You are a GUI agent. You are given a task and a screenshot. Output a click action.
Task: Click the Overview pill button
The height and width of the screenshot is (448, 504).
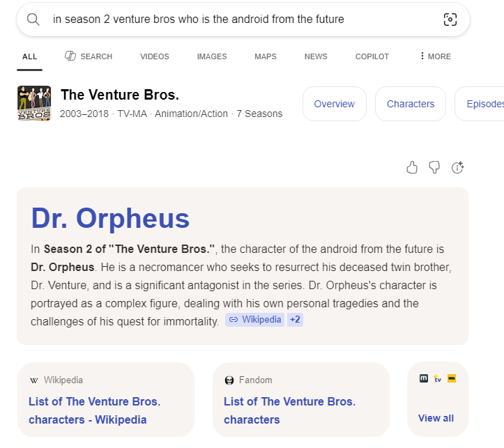(334, 104)
